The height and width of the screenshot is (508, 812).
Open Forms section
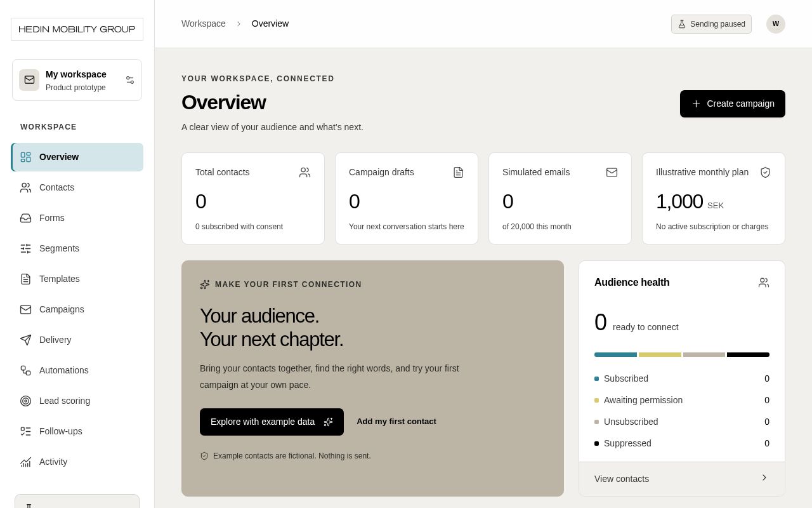[77, 218]
